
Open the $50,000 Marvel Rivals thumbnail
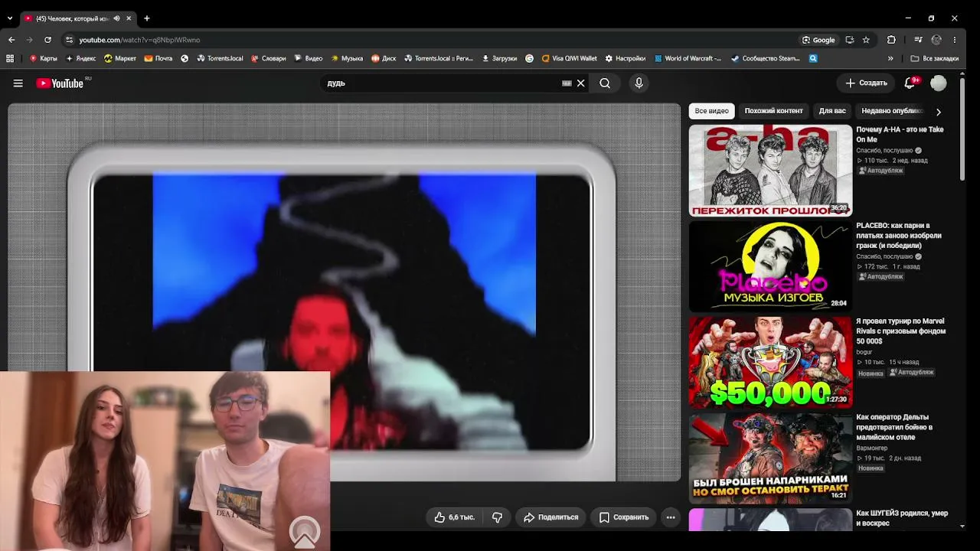pyautogui.click(x=770, y=363)
